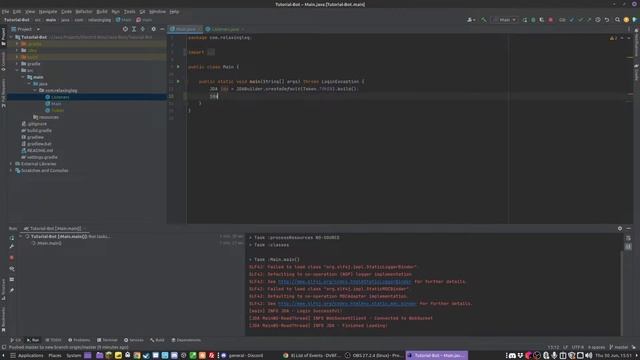
Task: Click the Pin tab icon in Run panel
Action: click(12, 290)
